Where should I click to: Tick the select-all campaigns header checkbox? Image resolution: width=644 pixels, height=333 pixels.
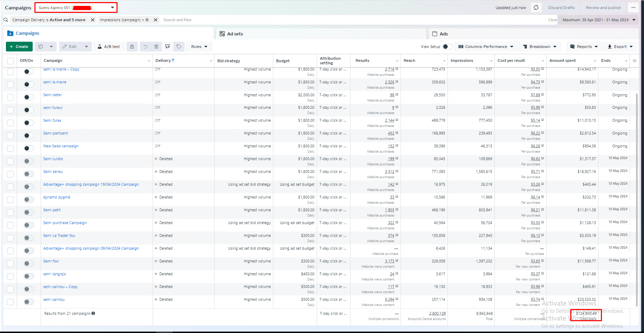click(10, 61)
